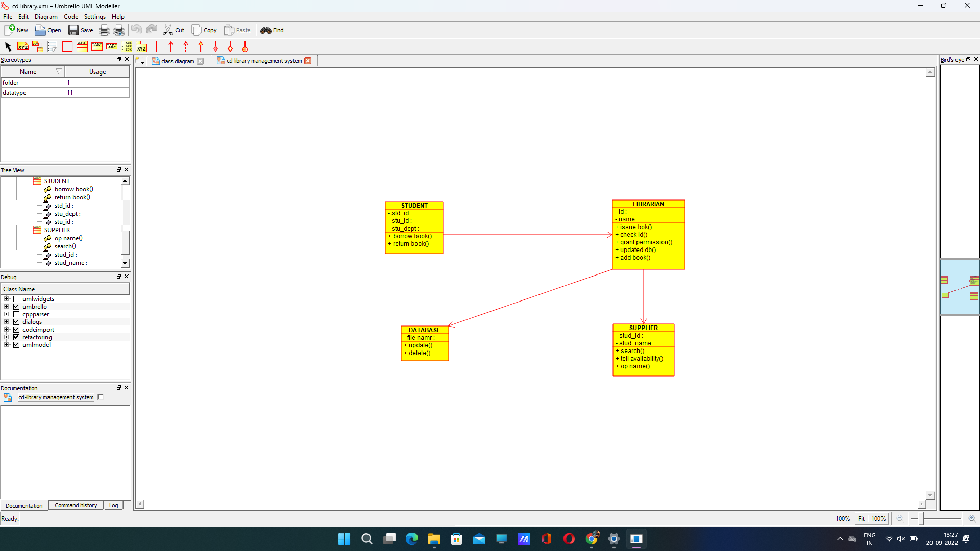
Task: Enable the umlwidgets checkbox in Debug panel
Action: [x=16, y=299]
